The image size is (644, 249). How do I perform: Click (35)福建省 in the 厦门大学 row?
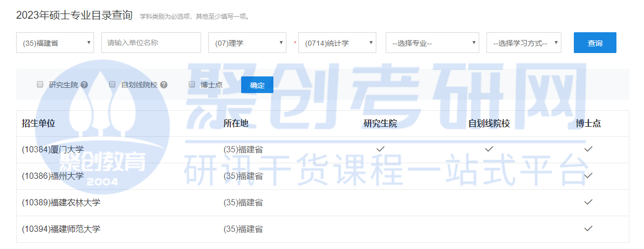243,149
